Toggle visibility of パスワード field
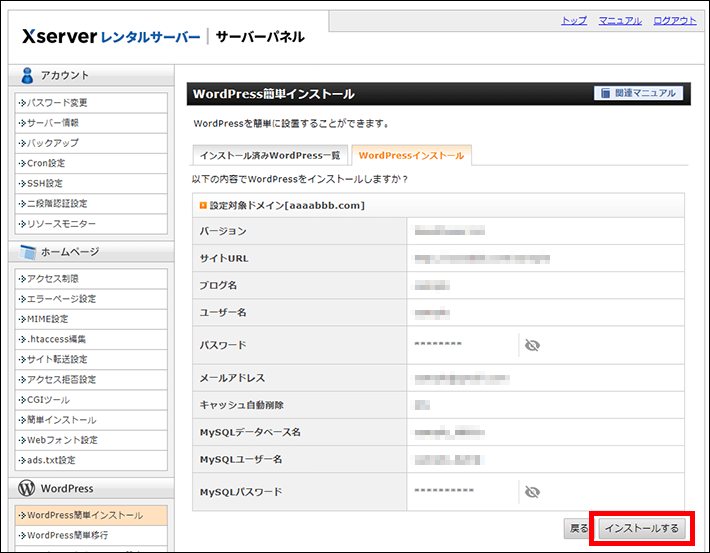This screenshot has width=710, height=553. [532, 346]
